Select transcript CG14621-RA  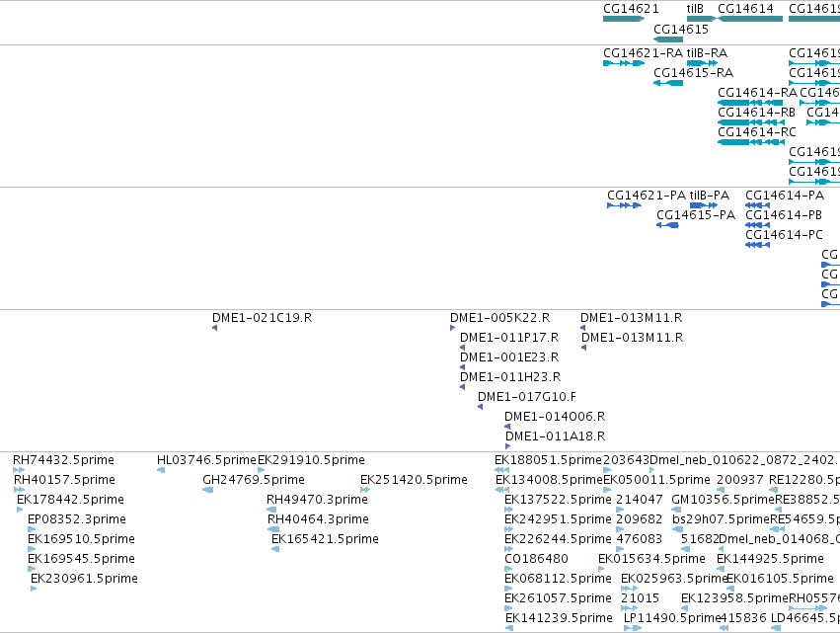[x=624, y=63]
